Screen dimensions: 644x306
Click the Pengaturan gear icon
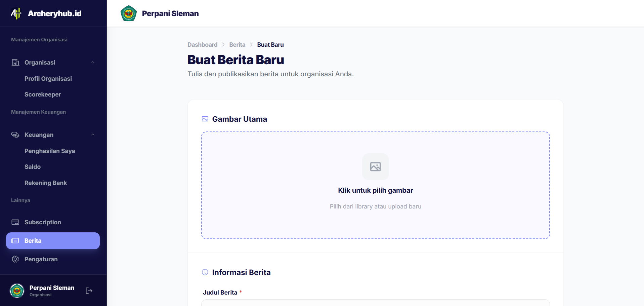(15, 259)
